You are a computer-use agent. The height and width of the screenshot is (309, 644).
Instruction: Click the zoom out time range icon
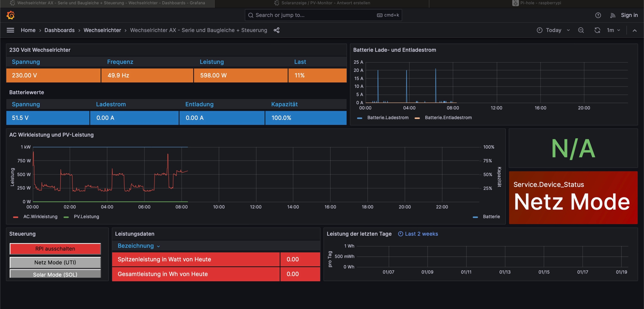pos(581,30)
